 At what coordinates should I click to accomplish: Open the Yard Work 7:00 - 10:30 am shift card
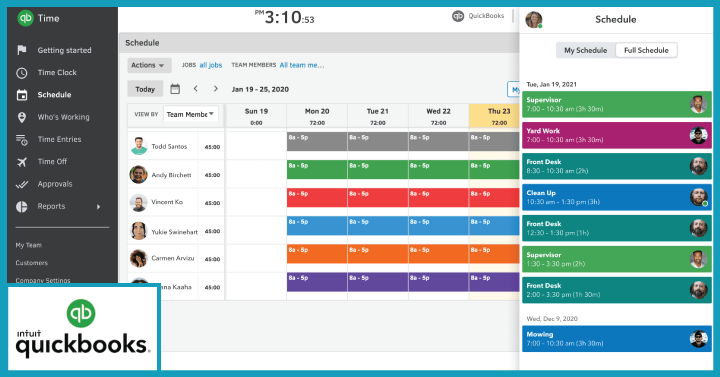(x=617, y=135)
